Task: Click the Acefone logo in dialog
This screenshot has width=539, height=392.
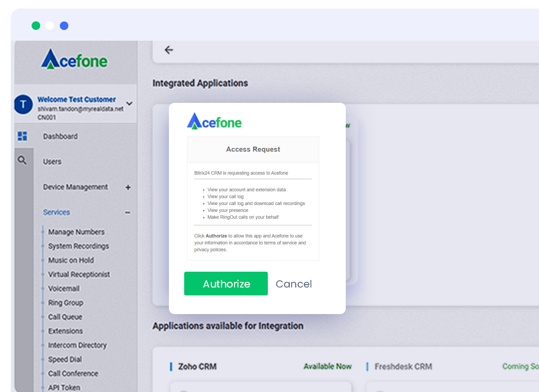Action: 214,121
